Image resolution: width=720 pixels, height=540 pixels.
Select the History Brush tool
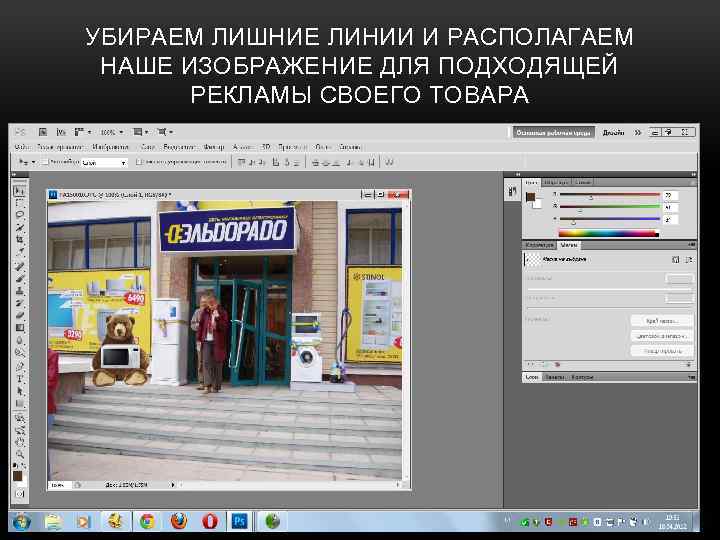coord(19,303)
